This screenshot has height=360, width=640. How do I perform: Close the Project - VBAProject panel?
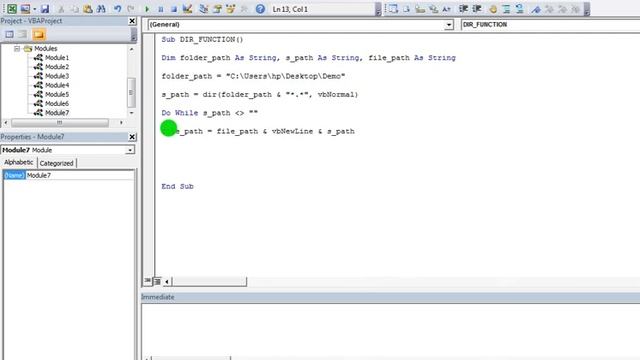point(132,21)
